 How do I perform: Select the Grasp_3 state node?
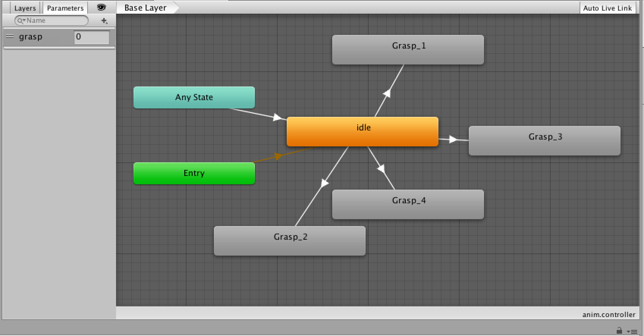(x=545, y=141)
